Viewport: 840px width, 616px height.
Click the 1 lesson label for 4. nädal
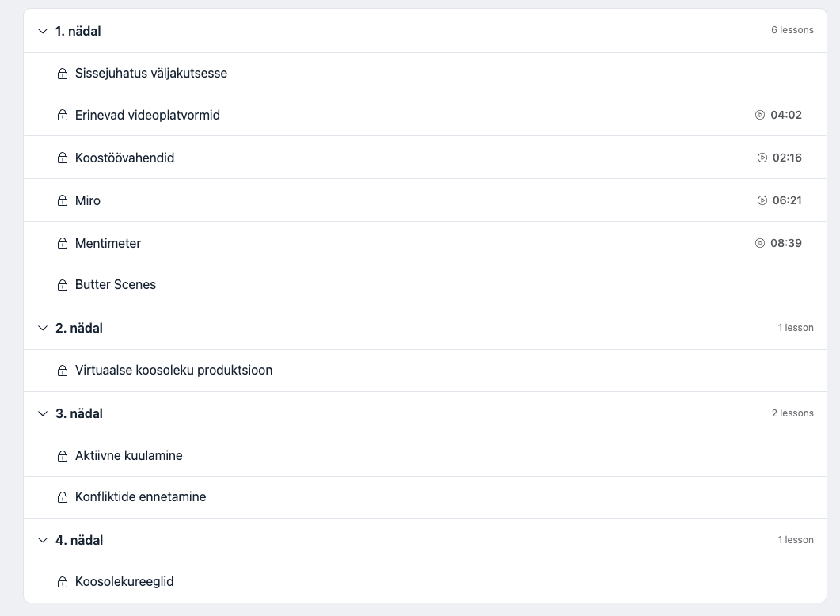coord(796,539)
